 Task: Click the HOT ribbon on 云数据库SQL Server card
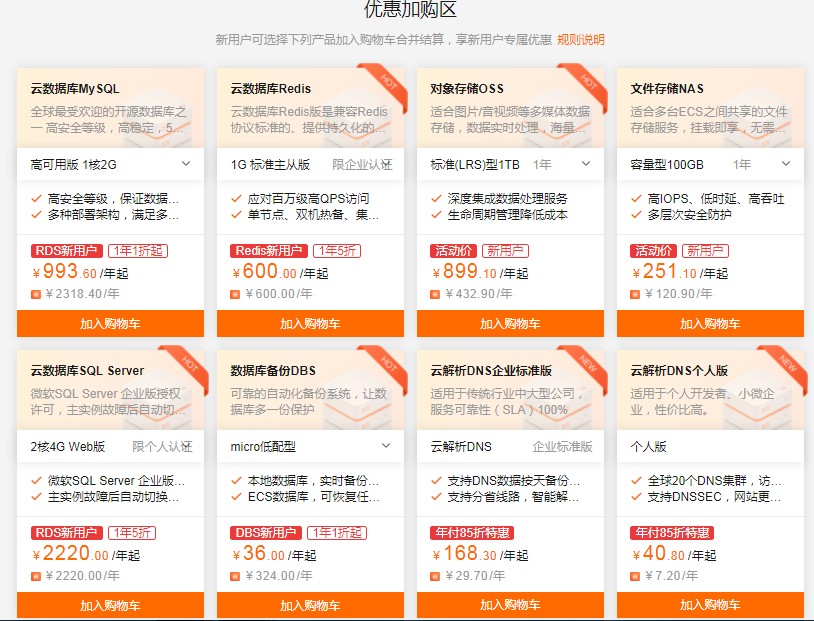[x=188, y=365]
